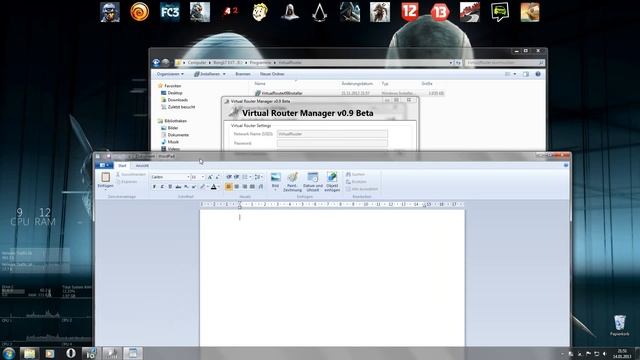Click Alles auswählen in WordPad

[362, 189]
